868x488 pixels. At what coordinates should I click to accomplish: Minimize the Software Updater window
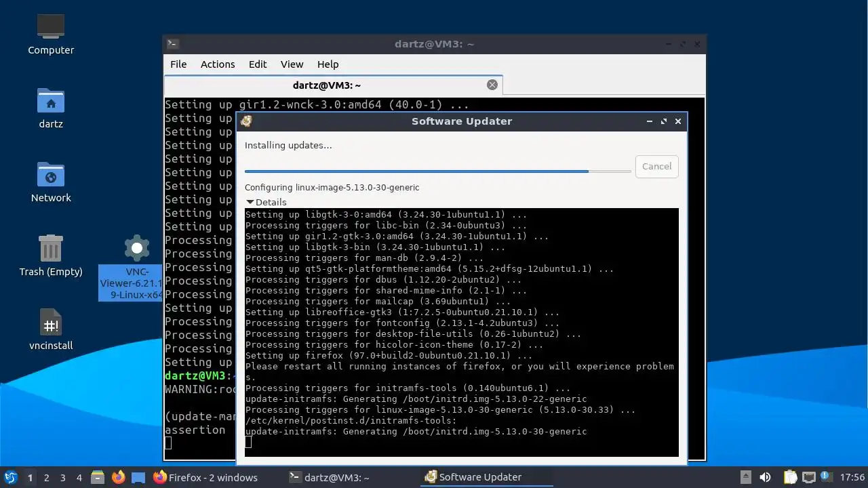click(x=649, y=121)
